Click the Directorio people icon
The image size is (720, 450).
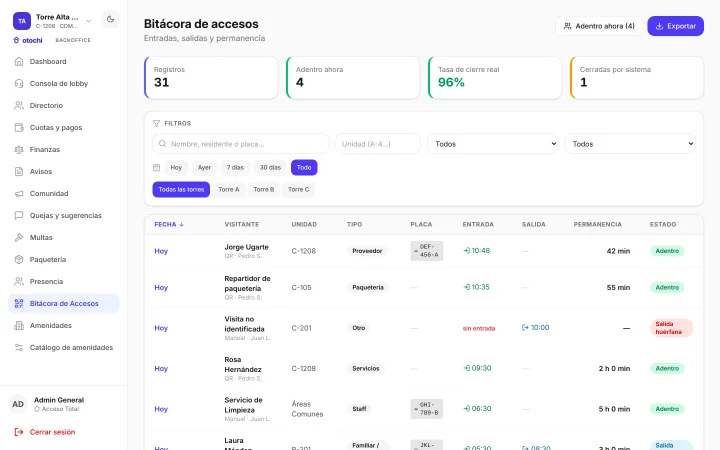point(19,106)
